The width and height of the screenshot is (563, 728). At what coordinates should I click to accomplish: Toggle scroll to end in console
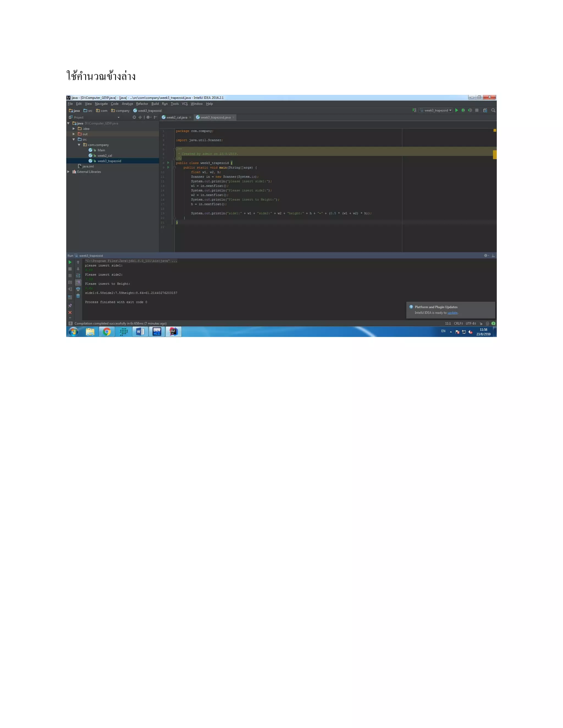point(78,282)
